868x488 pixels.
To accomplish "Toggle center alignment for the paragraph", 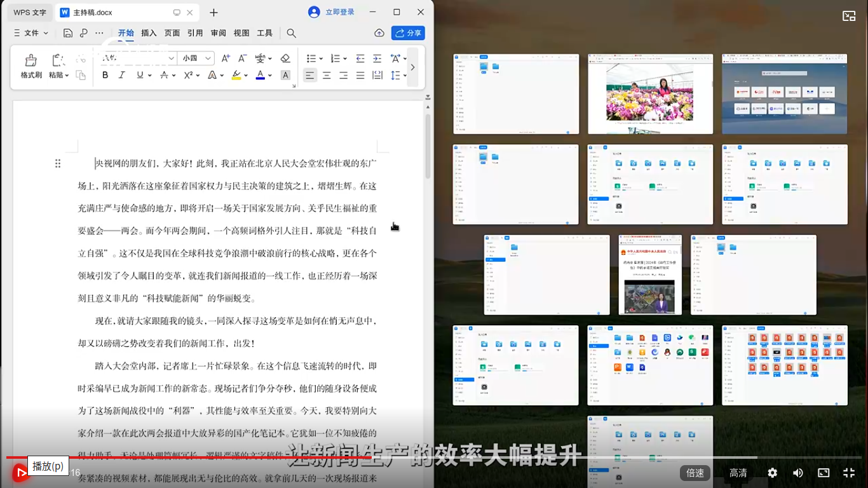I will tap(327, 75).
